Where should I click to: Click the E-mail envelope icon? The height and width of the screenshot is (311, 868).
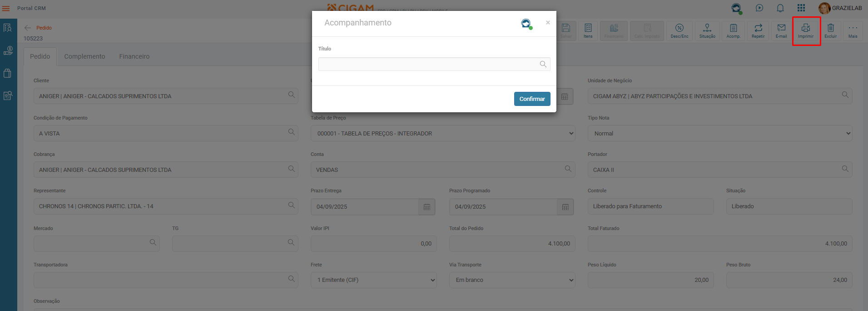tap(781, 30)
